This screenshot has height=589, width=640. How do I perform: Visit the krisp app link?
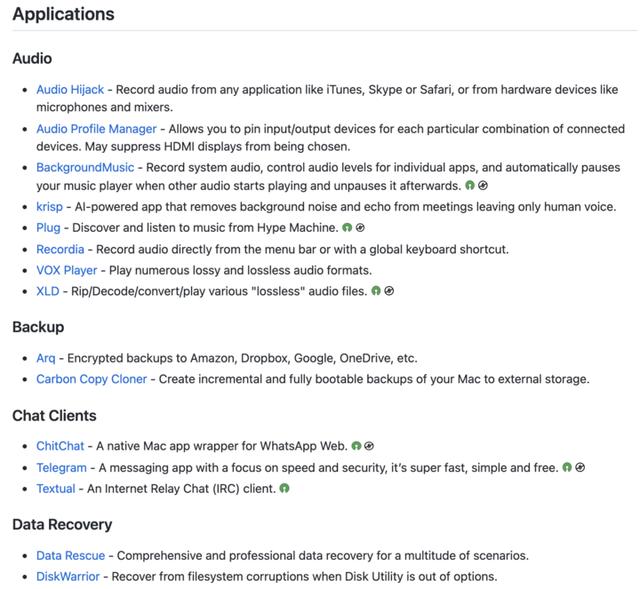(48, 207)
